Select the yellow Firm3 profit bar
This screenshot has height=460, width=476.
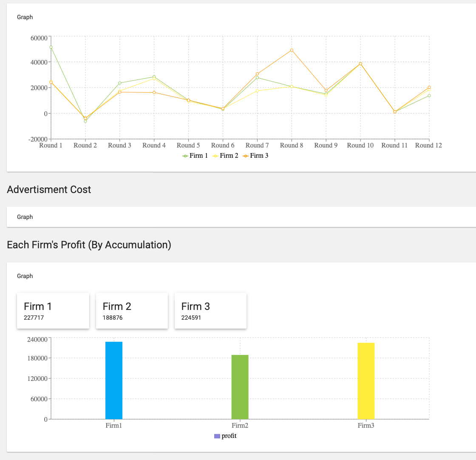(x=366, y=381)
